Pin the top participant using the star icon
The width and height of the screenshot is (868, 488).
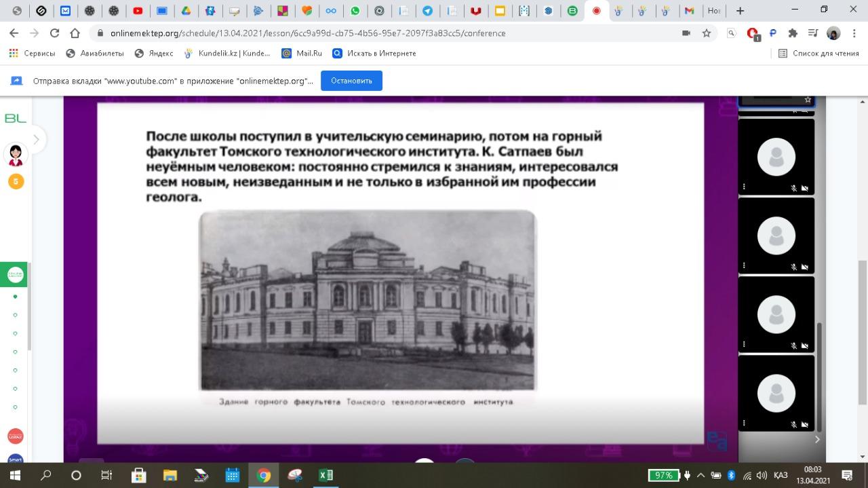point(808,100)
